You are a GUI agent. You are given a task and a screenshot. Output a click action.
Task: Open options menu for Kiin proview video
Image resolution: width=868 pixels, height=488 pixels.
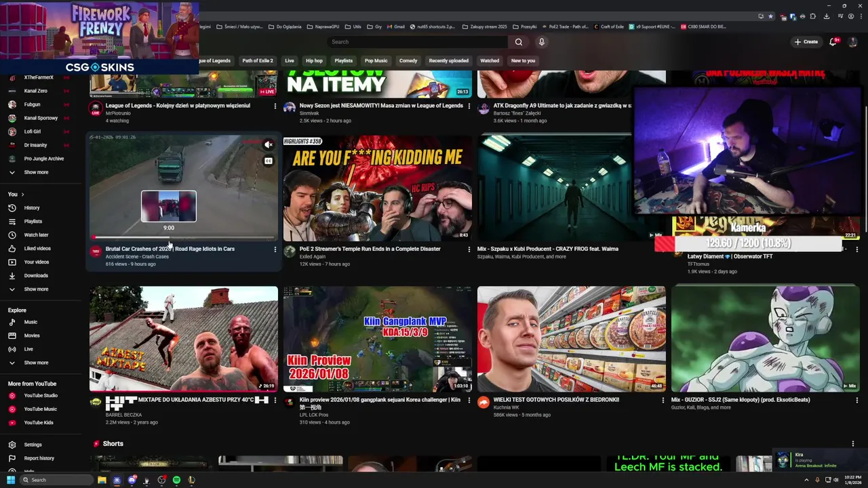pos(469,400)
